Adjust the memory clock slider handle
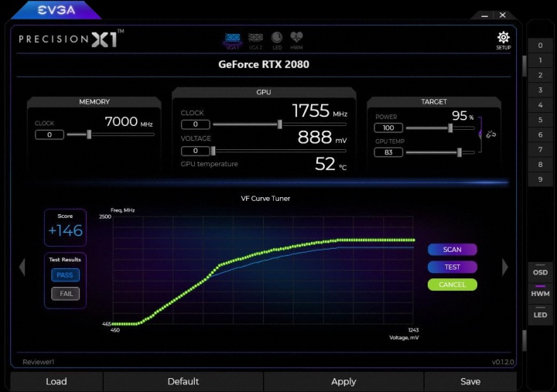The width and height of the screenshot is (557, 392). (89, 135)
